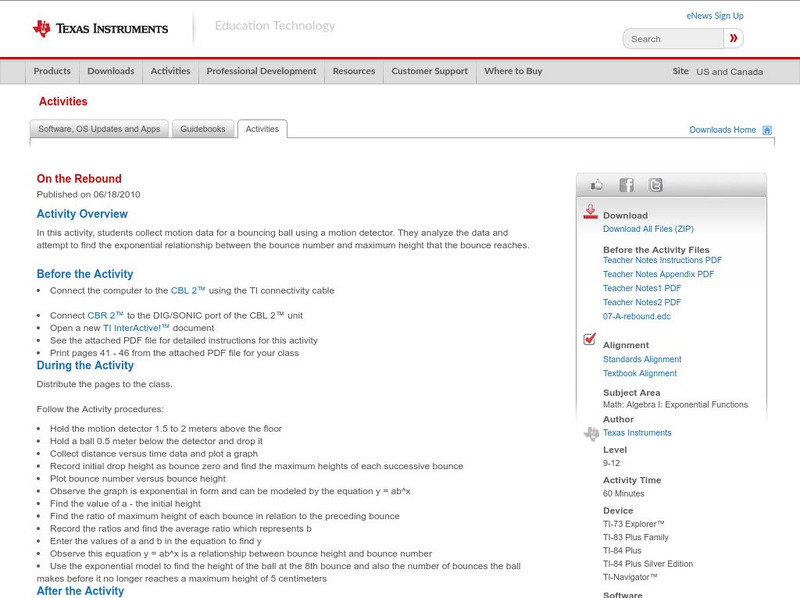
Task: Open Teacher Notes Instructions PDF
Action: coord(662,260)
